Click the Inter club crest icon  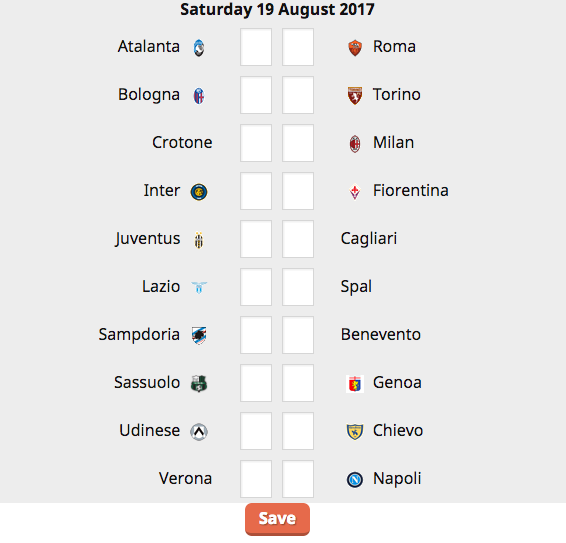[199, 192]
